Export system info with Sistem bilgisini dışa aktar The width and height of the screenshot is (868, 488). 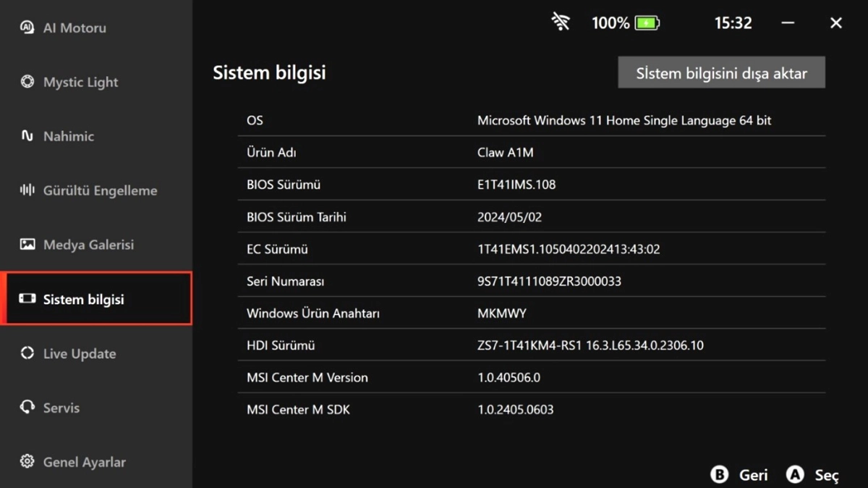coord(721,72)
